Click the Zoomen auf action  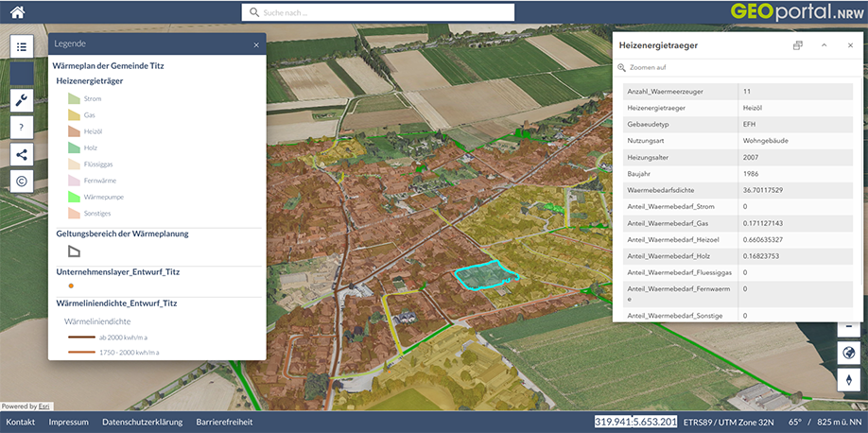tap(647, 68)
